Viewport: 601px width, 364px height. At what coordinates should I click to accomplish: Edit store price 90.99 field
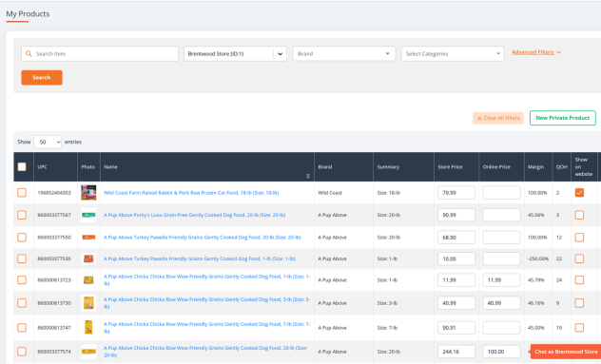click(x=456, y=215)
